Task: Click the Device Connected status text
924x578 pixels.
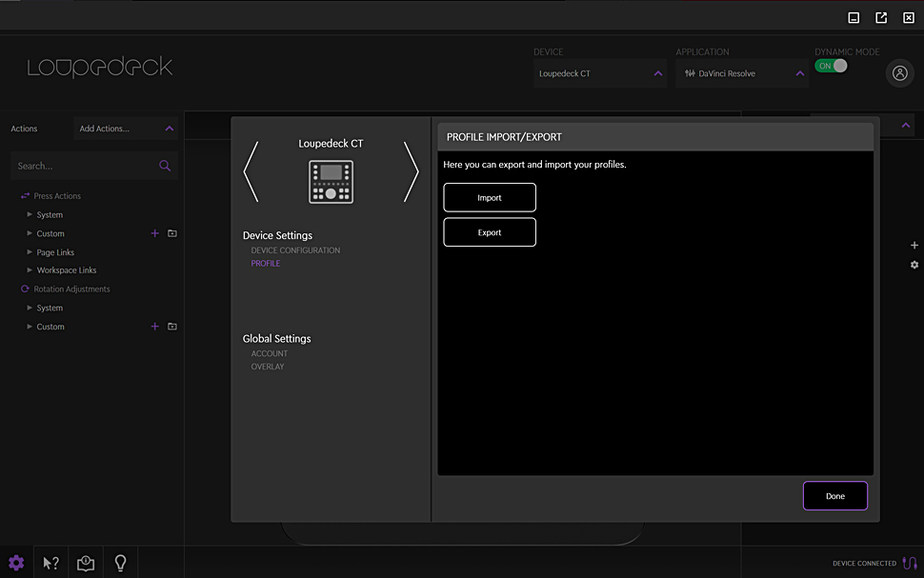Action: click(x=865, y=564)
